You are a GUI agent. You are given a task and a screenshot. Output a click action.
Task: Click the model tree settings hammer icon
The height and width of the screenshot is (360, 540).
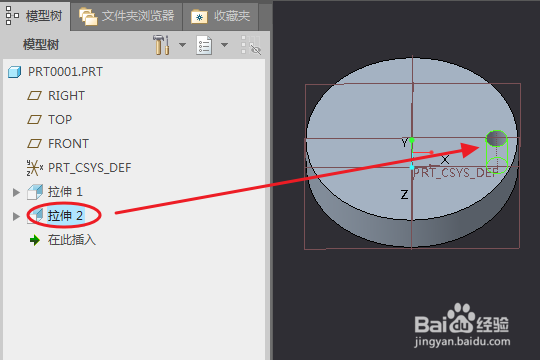(161, 45)
